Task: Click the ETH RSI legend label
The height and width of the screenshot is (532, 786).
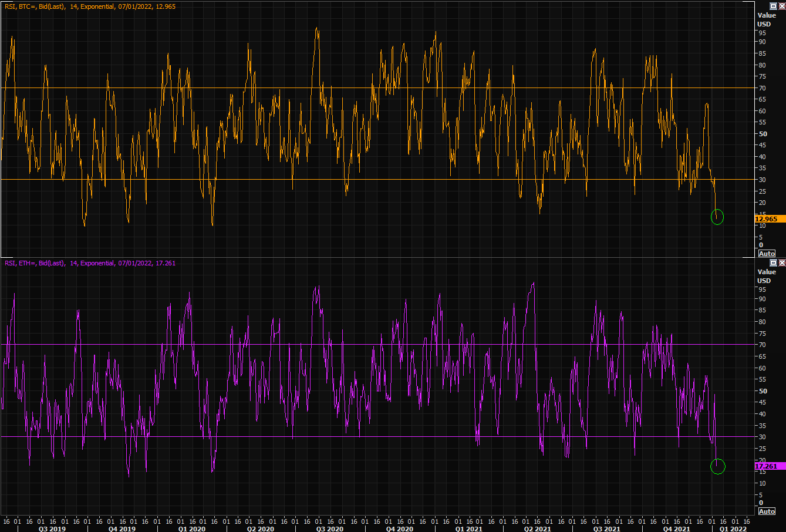Action: pyautogui.click(x=90, y=263)
